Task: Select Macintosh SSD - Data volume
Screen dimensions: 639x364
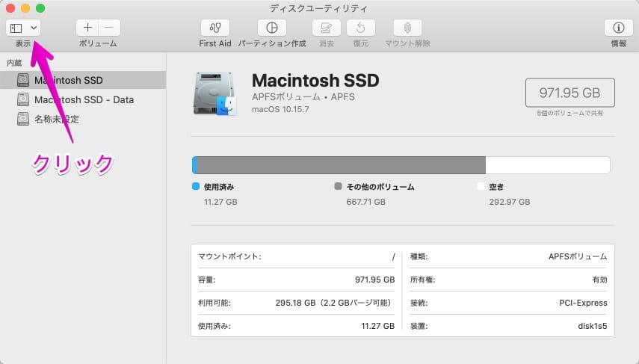Action: (x=83, y=99)
